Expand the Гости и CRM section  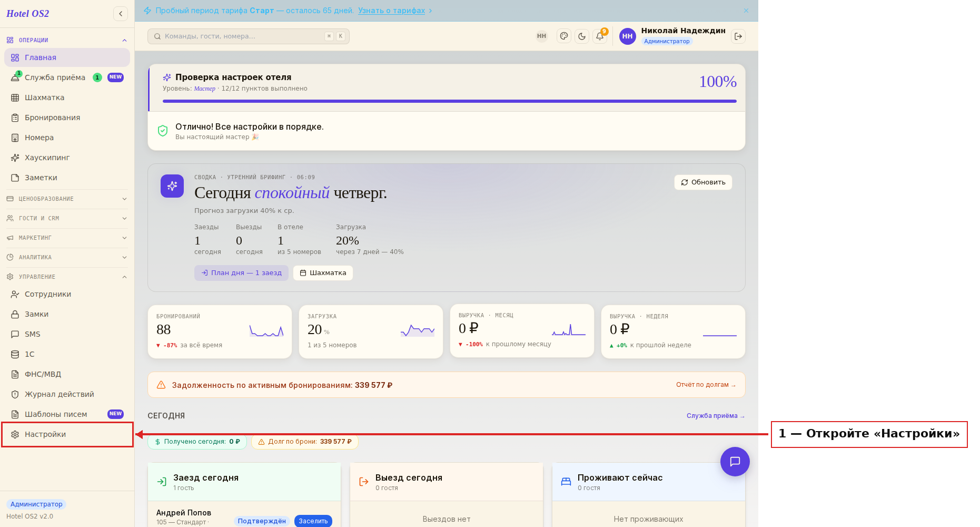pyautogui.click(x=67, y=218)
